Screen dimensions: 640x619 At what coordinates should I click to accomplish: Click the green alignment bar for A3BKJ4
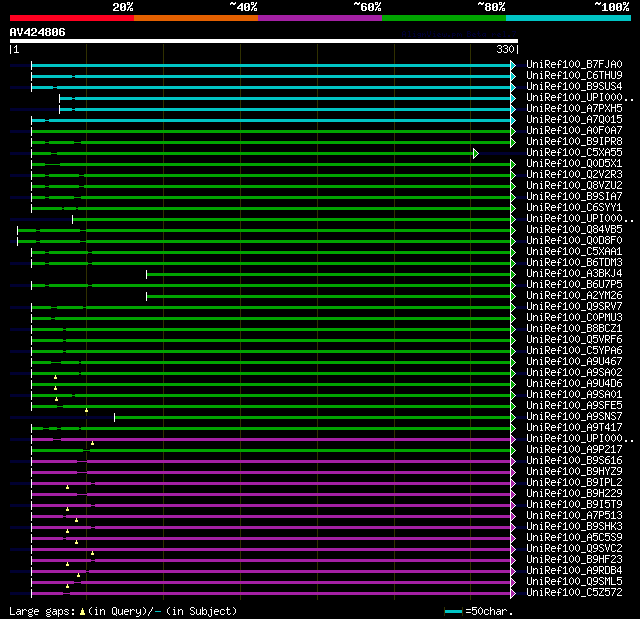click(329, 274)
